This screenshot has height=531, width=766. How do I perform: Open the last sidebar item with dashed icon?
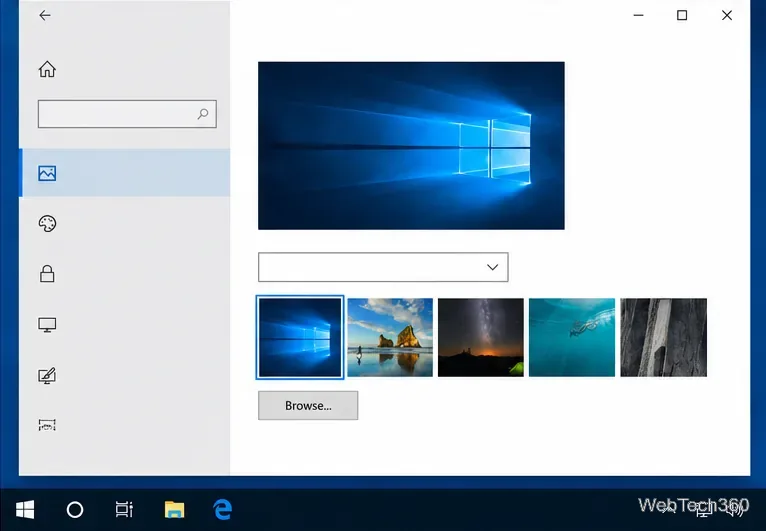(x=47, y=425)
